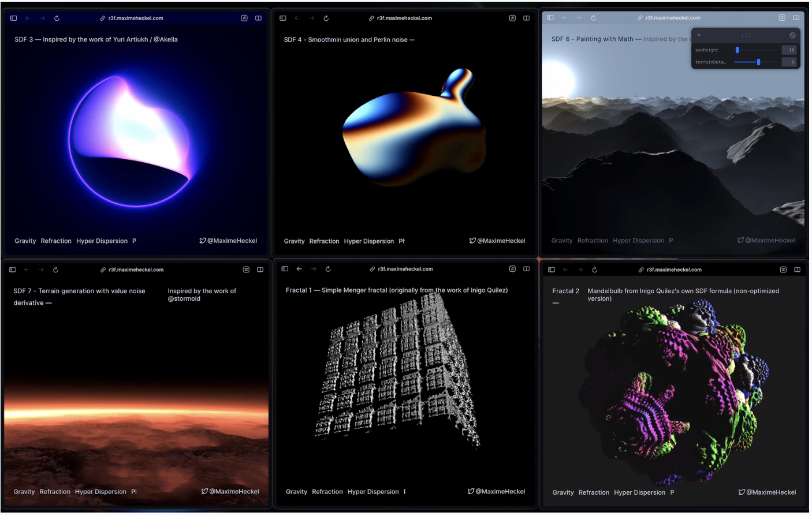Reload the SDF 4 Perlin noise page
Screen dimensions: 812x516
(x=326, y=18)
